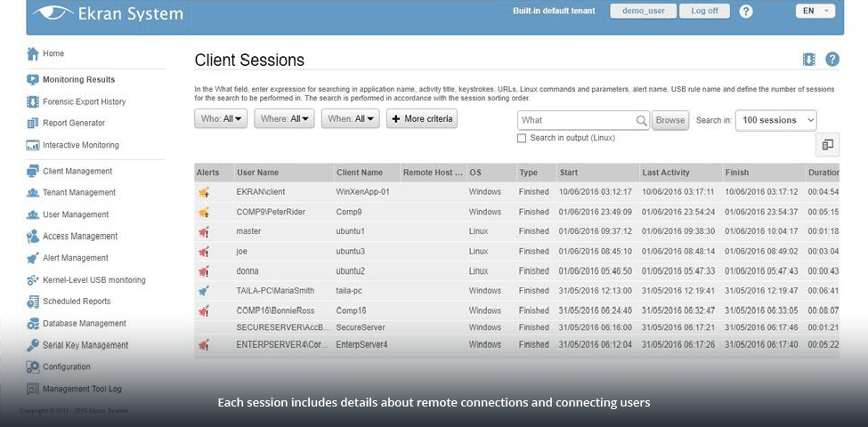868x427 pixels.
Task: Click the magnifier icon in the What field
Action: tap(642, 120)
